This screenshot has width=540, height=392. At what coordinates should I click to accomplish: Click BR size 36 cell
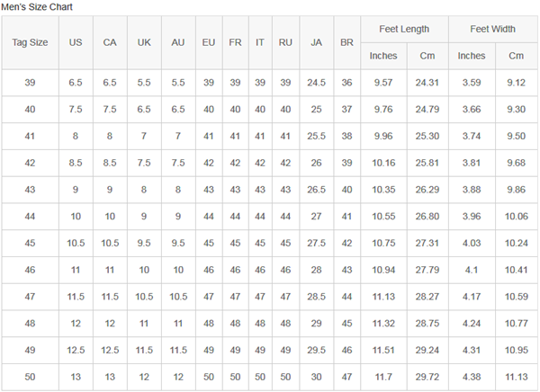[346, 83]
